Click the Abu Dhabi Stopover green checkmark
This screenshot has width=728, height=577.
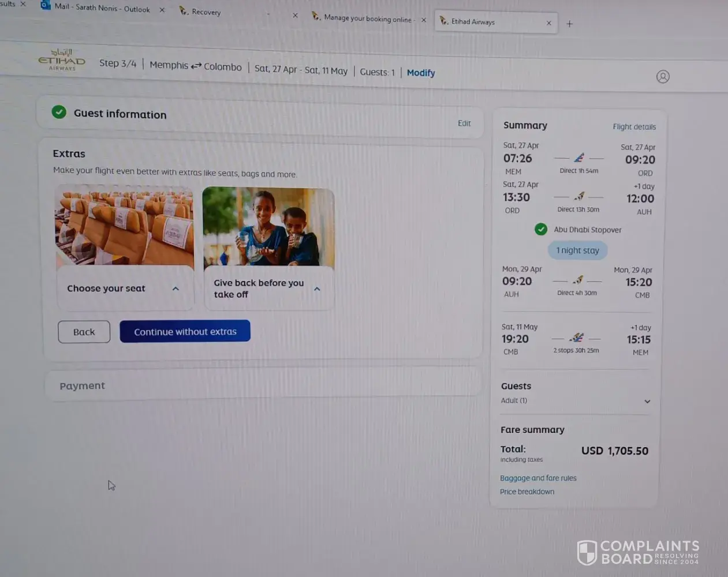[540, 229]
